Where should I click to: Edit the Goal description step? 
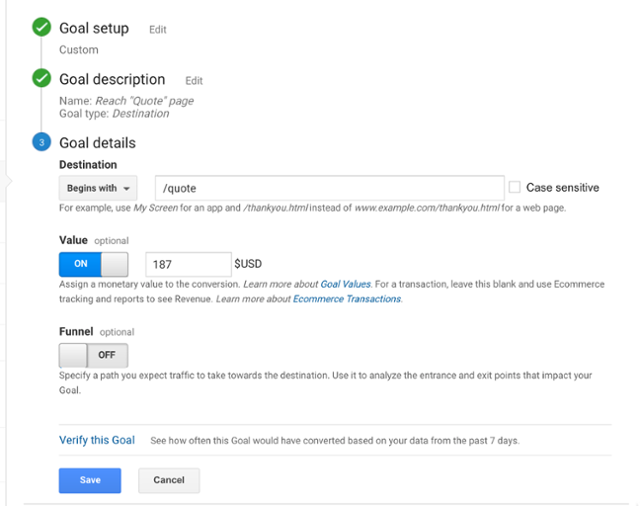point(194,81)
